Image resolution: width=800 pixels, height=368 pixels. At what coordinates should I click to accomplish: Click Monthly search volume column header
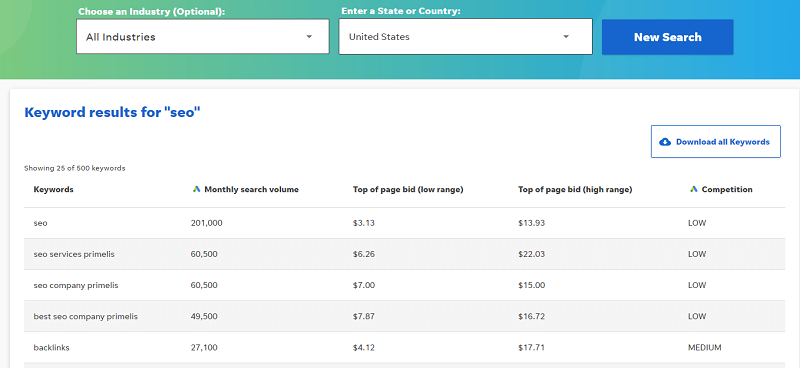pyautogui.click(x=252, y=189)
